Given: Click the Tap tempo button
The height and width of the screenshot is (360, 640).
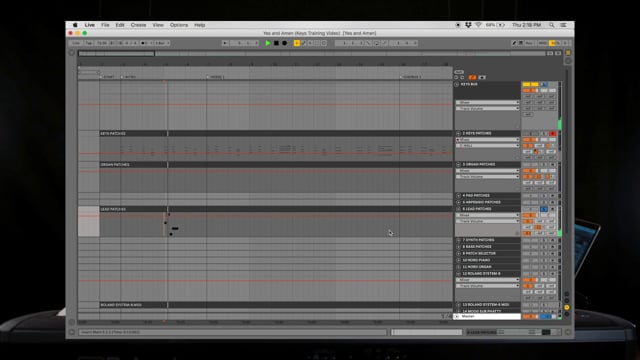Looking at the screenshot, I should tap(89, 43).
